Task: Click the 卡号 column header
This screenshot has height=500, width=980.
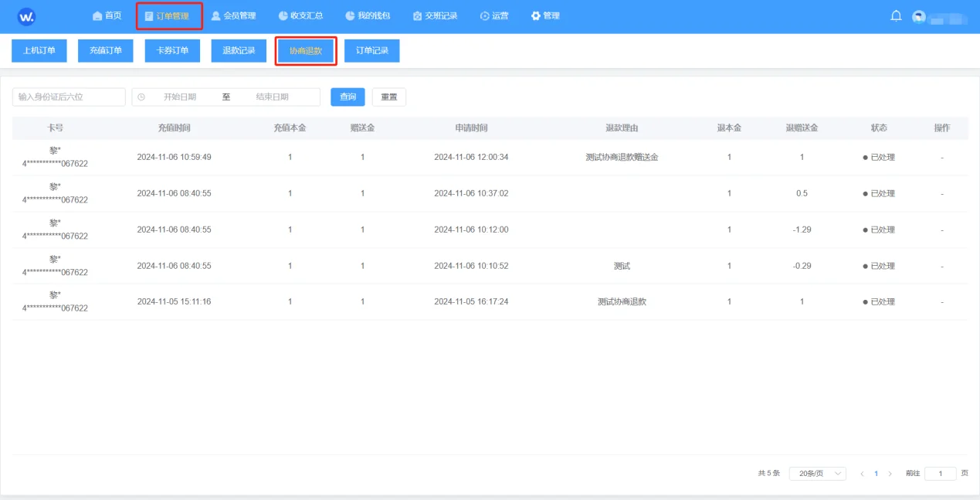Action: point(55,128)
